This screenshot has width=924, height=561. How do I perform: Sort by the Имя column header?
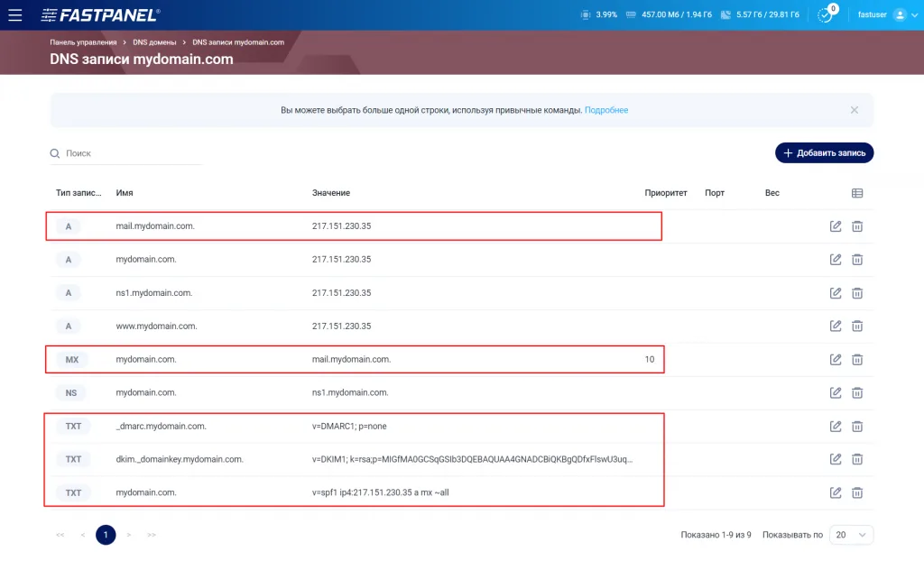(x=125, y=193)
